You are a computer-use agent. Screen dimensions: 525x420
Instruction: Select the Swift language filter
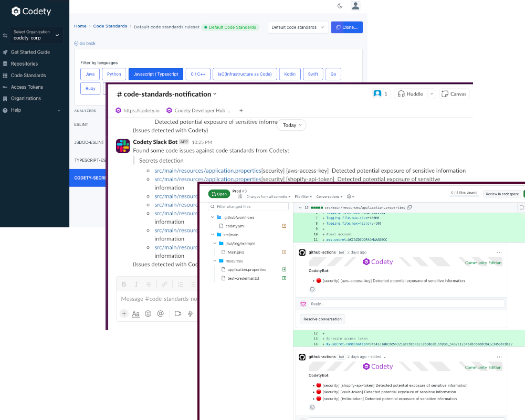[x=313, y=74]
